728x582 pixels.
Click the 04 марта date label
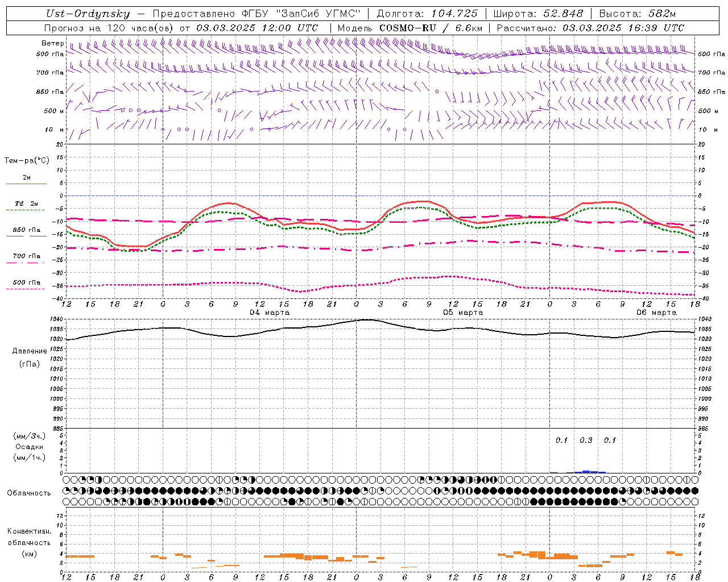270,313
